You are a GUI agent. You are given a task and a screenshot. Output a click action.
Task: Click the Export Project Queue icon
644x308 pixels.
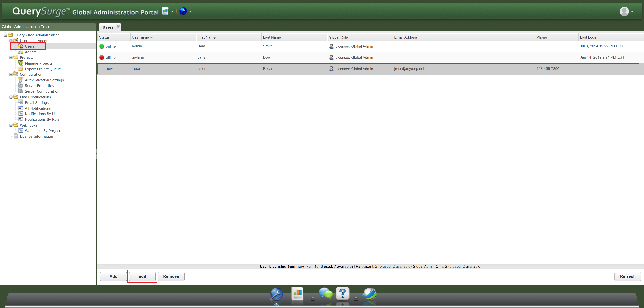pyautogui.click(x=21, y=68)
